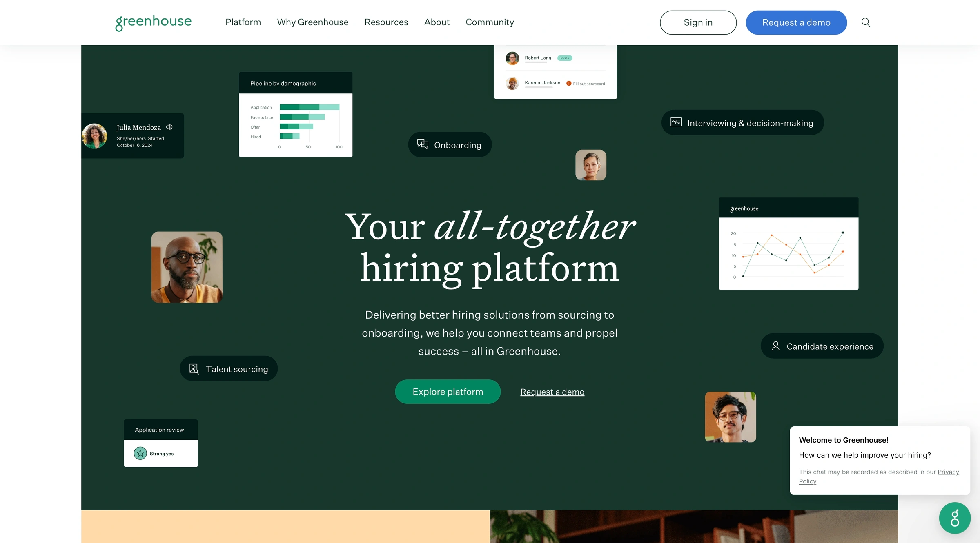Click the Application review strong yes icon
The width and height of the screenshot is (980, 543).
pos(140,453)
